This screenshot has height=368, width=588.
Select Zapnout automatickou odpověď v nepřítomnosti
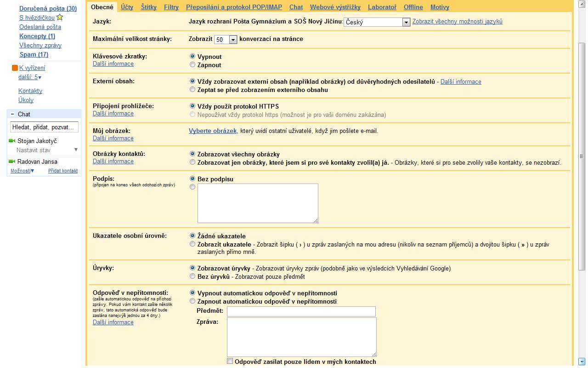click(x=192, y=301)
